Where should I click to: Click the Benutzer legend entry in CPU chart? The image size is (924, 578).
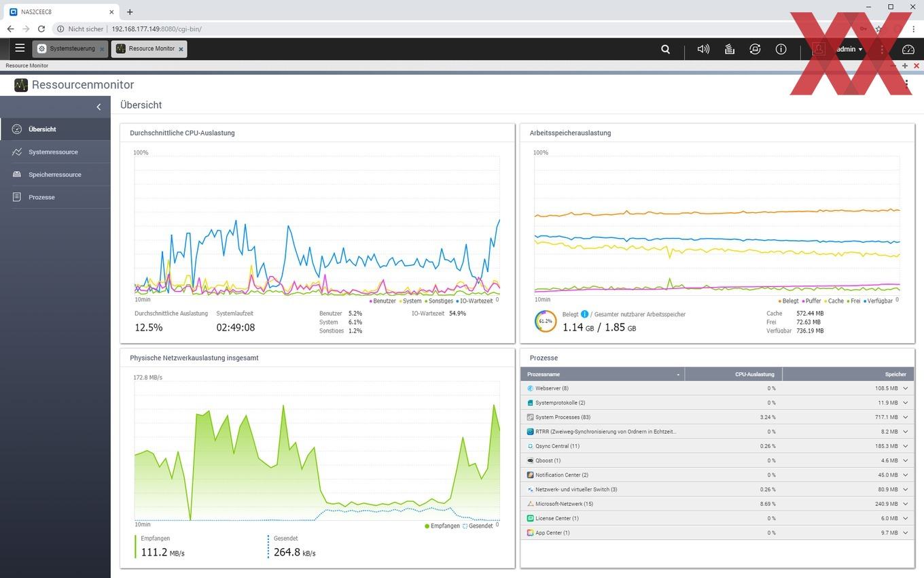coord(383,301)
